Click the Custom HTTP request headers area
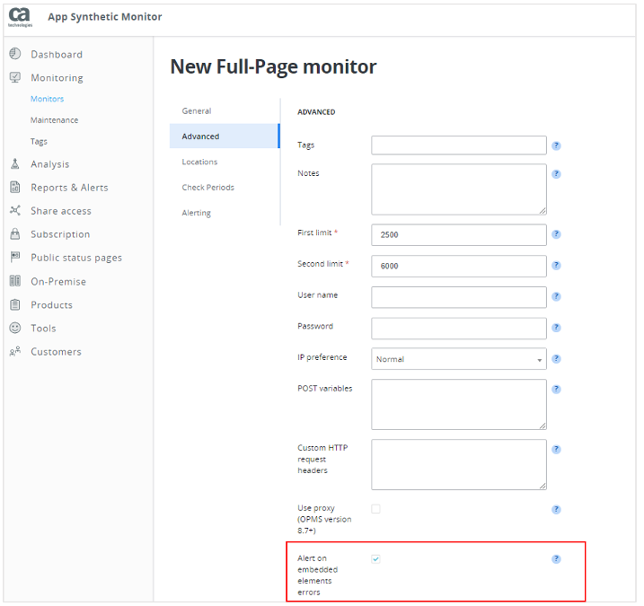This screenshot has width=644, height=606. [459, 465]
